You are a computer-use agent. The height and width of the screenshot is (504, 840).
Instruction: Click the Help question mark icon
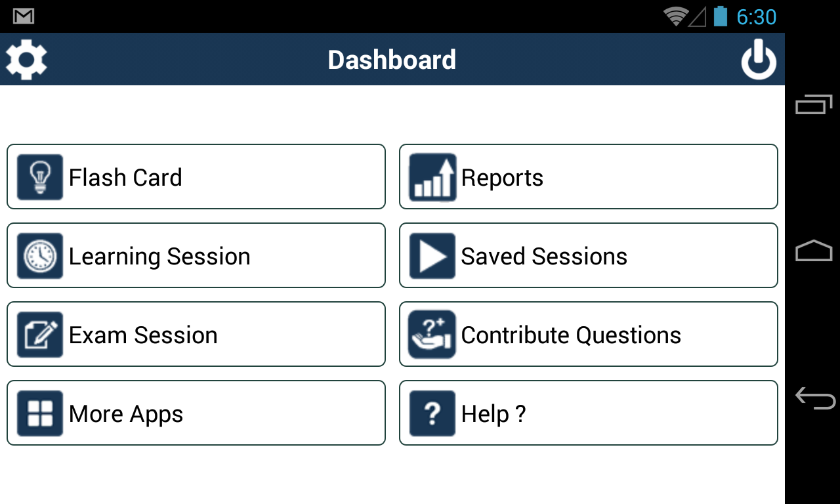pyautogui.click(x=432, y=413)
